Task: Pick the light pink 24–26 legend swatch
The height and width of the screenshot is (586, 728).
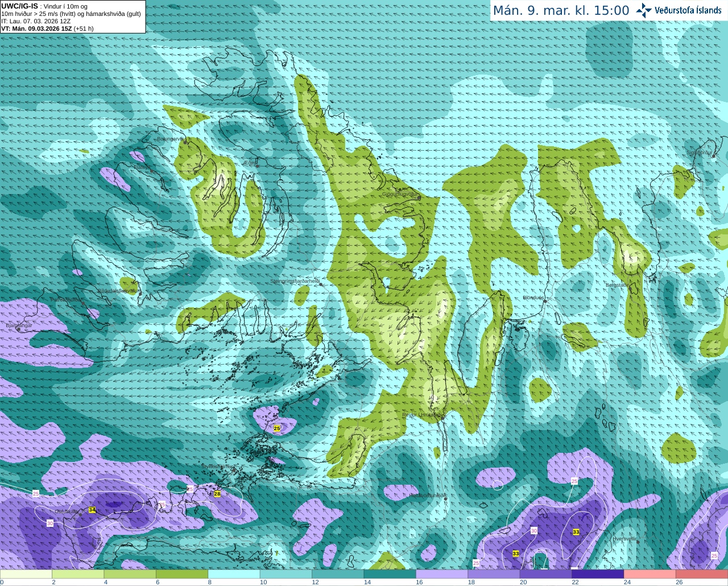Action: [650, 574]
